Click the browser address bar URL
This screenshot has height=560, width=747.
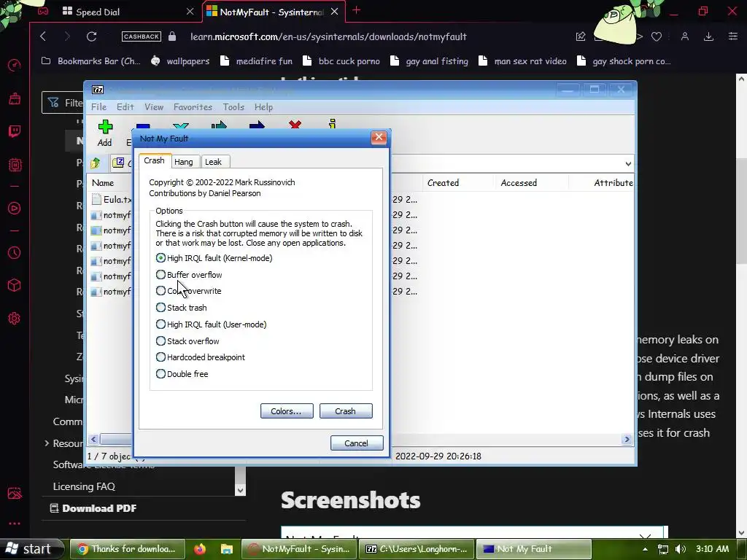tap(328, 36)
